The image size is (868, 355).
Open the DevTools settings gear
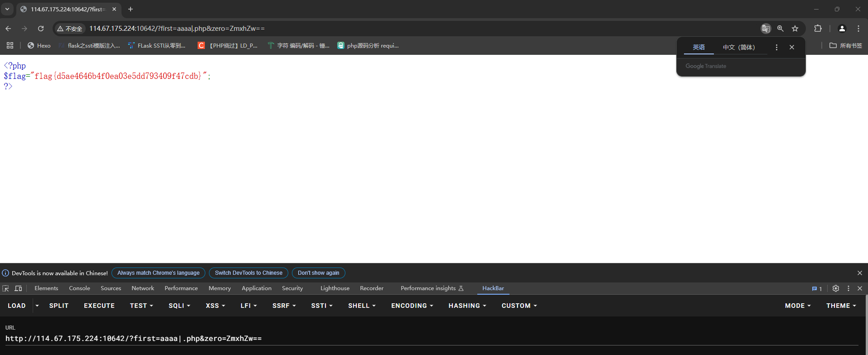(x=836, y=288)
